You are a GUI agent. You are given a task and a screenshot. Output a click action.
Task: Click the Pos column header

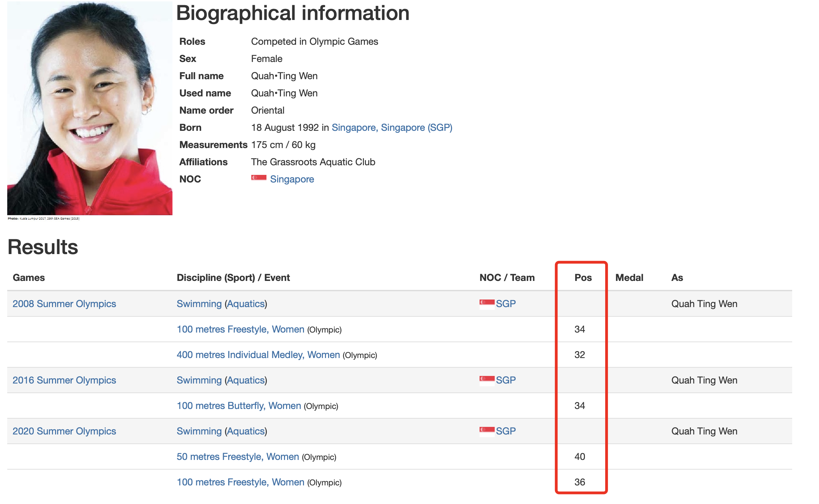pyautogui.click(x=583, y=278)
